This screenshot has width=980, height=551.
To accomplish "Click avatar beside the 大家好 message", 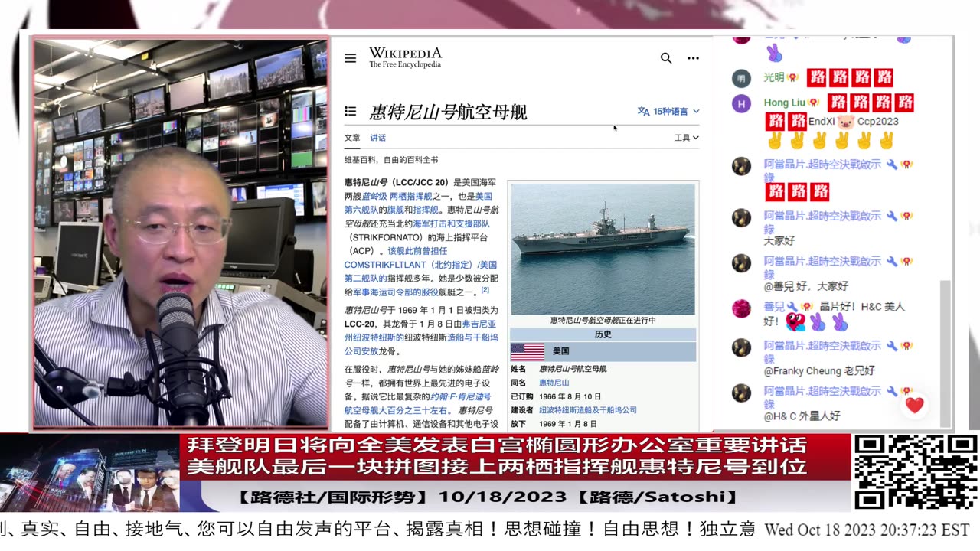I will 741,218.
